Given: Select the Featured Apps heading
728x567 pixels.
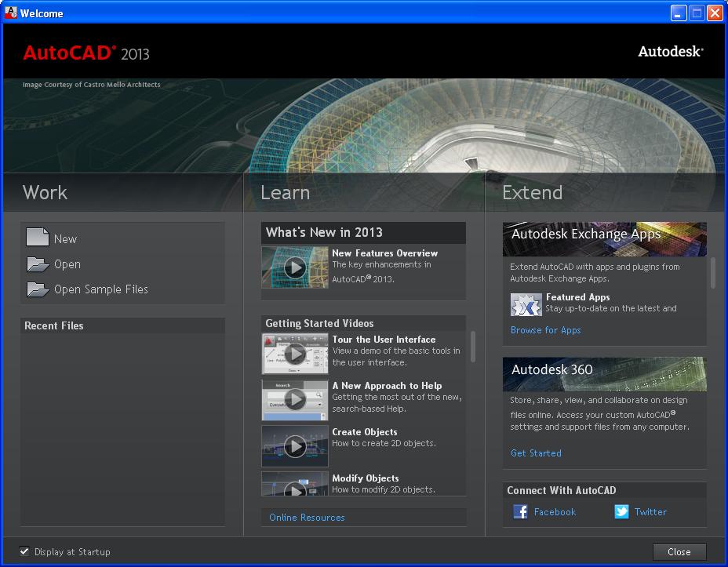Looking at the screenshot, I should click(577, 297).
